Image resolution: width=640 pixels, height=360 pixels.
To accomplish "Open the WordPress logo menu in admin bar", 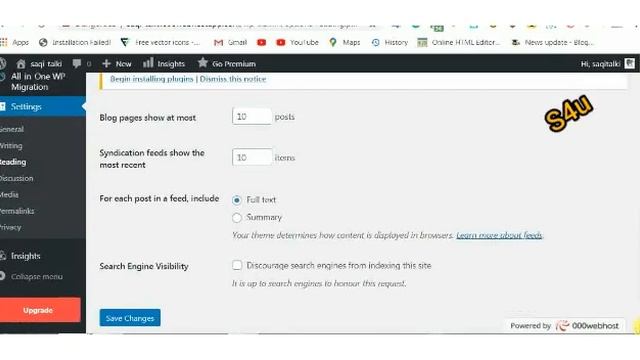I will 3,63.
